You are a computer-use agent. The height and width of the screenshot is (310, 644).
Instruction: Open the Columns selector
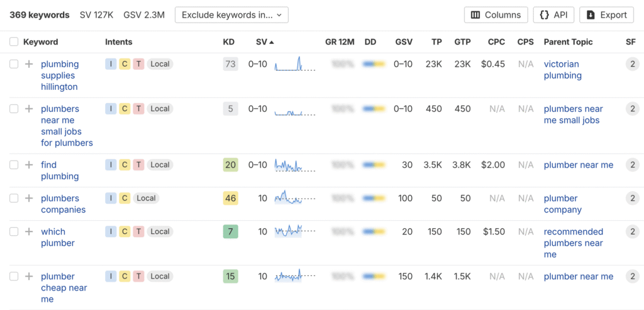click(496, 15)
